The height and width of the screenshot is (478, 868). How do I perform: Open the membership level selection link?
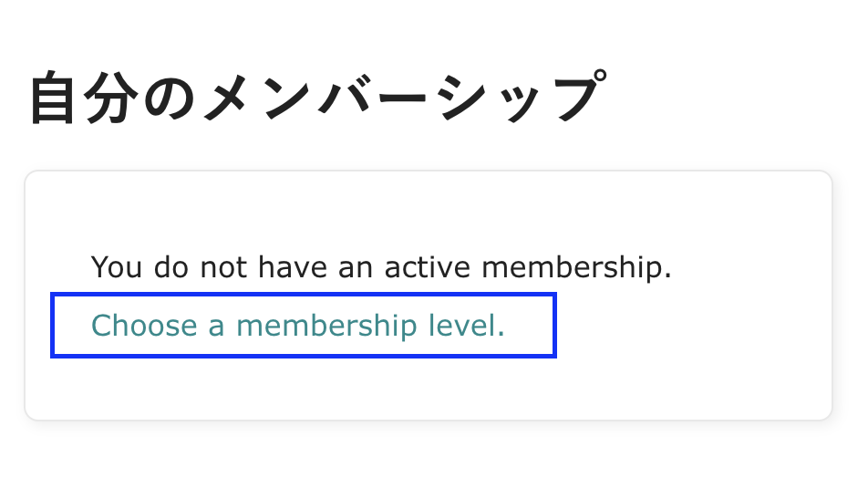pos(298,326)
